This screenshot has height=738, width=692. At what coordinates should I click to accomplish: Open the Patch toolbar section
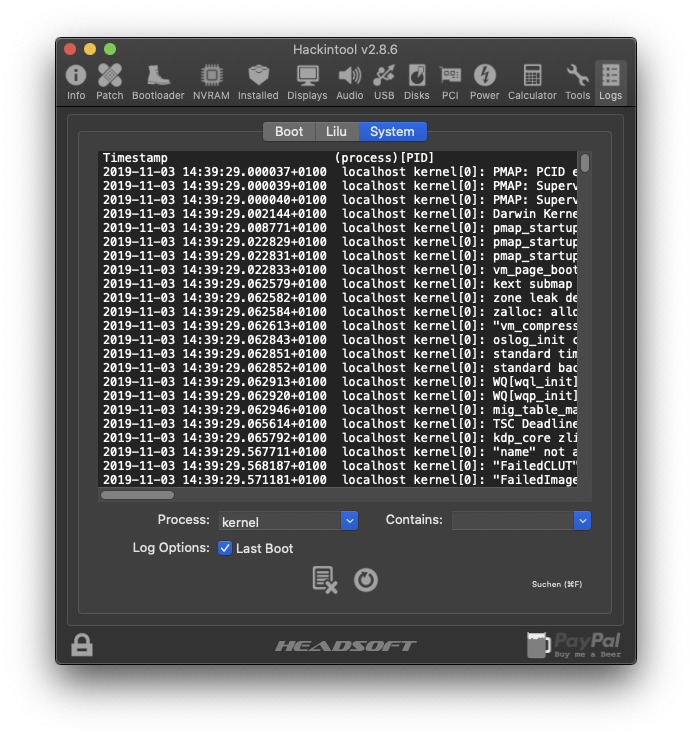110,82
